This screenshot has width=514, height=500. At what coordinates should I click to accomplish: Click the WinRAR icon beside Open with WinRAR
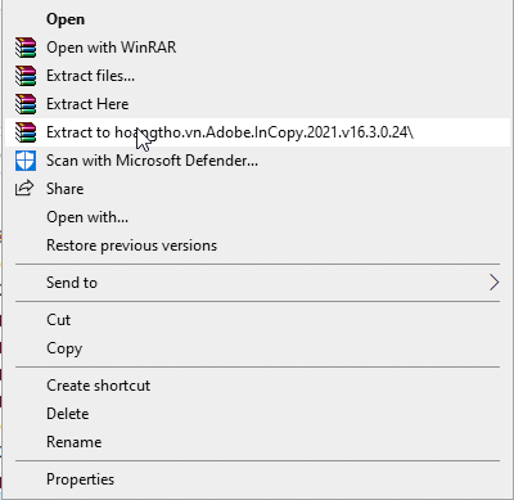[x=26, y=47]
